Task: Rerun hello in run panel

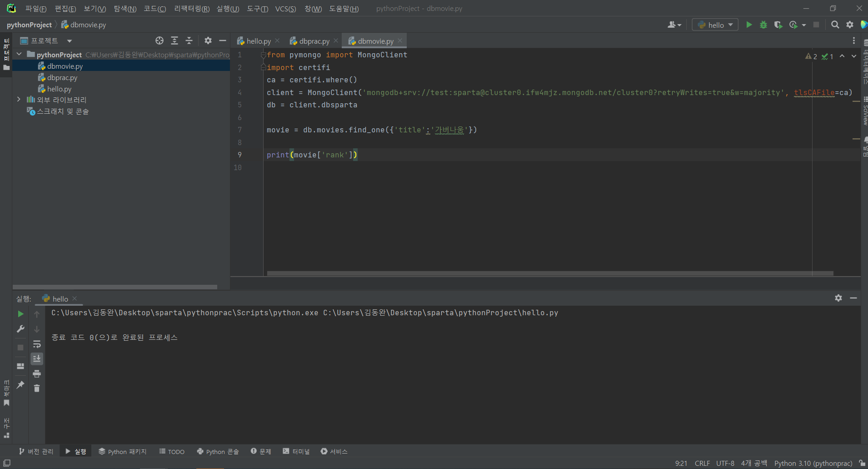Action: tap(20, 314)
